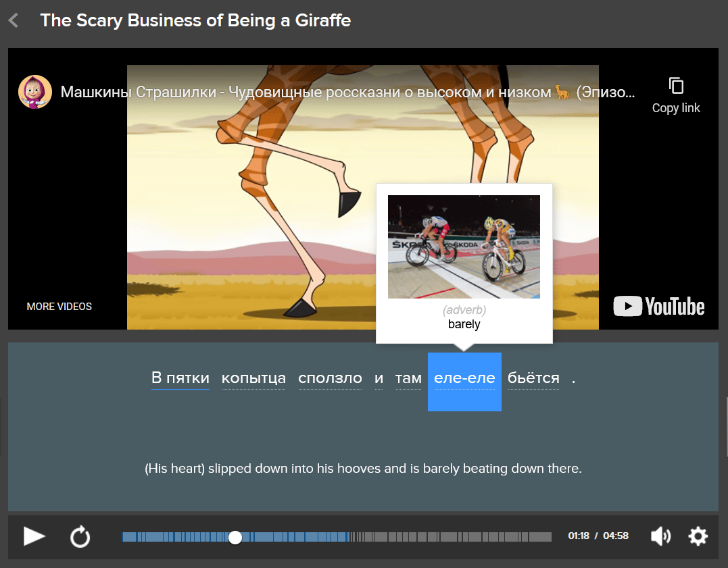The width and height of the screenshot is (728, 568).
Task: Open the Russian video title link
Action: [x=347, y=92]
